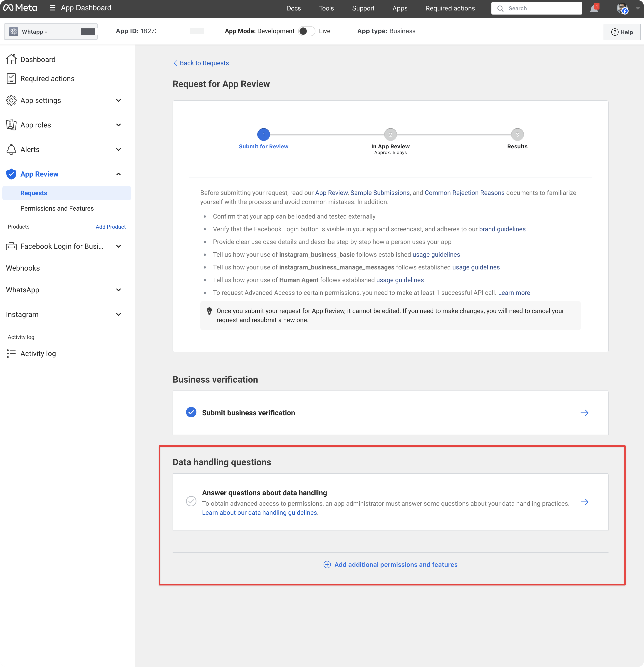The height and width of the screenshot is (667, 644).
Task: Expand the App settings section
Action: click(118, 100)
